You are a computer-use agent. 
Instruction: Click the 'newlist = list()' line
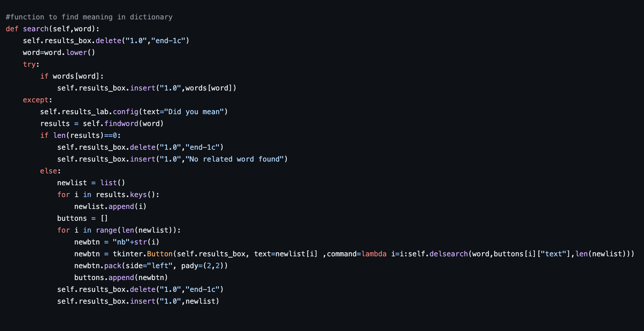point(91,183)
